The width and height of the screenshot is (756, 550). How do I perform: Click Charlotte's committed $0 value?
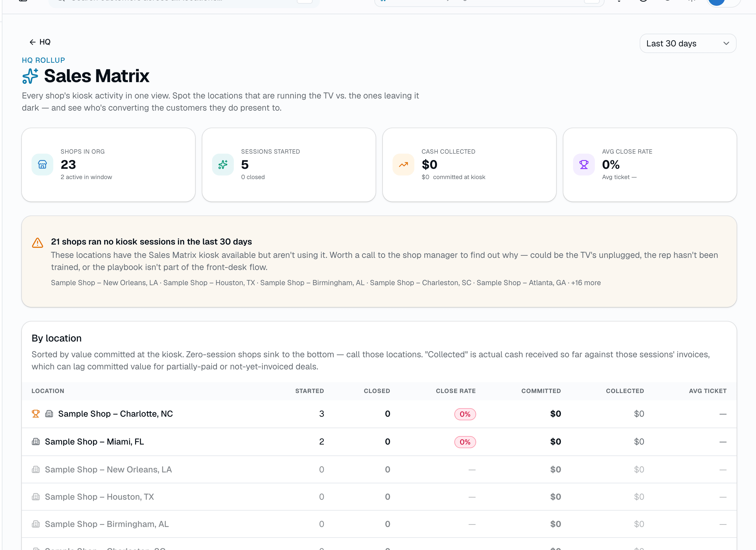(x=556, y=414)
